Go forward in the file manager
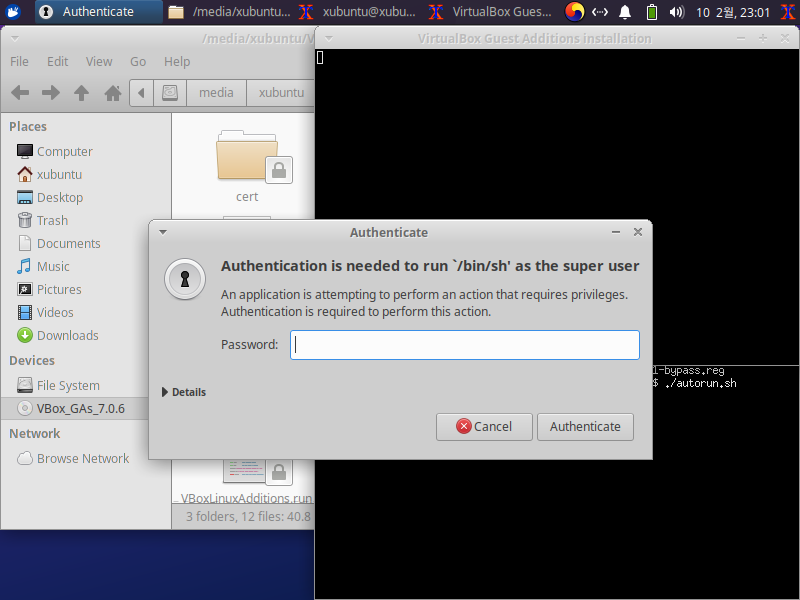800x600 pixels. [x=51, y=93]
